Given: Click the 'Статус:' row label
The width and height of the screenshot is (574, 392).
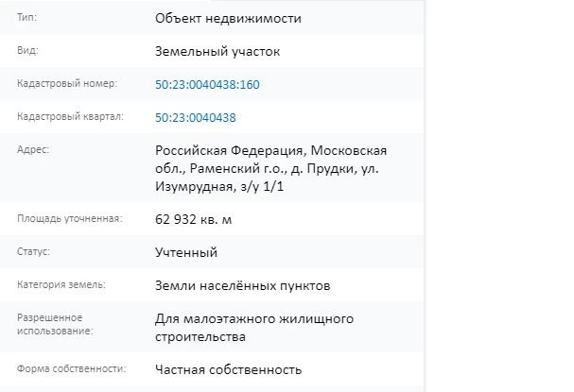Looking at the screenshot, I should [x=33, y=252].
